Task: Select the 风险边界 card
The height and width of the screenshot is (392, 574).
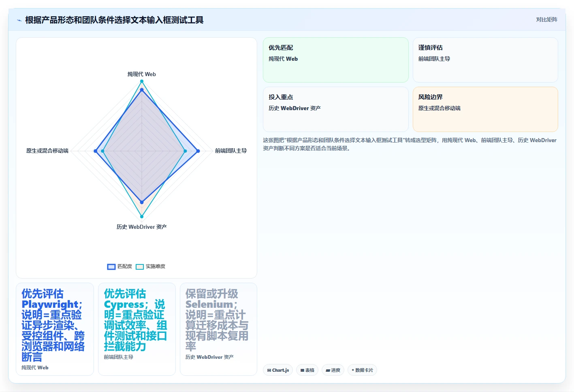Action: point(485,109)
